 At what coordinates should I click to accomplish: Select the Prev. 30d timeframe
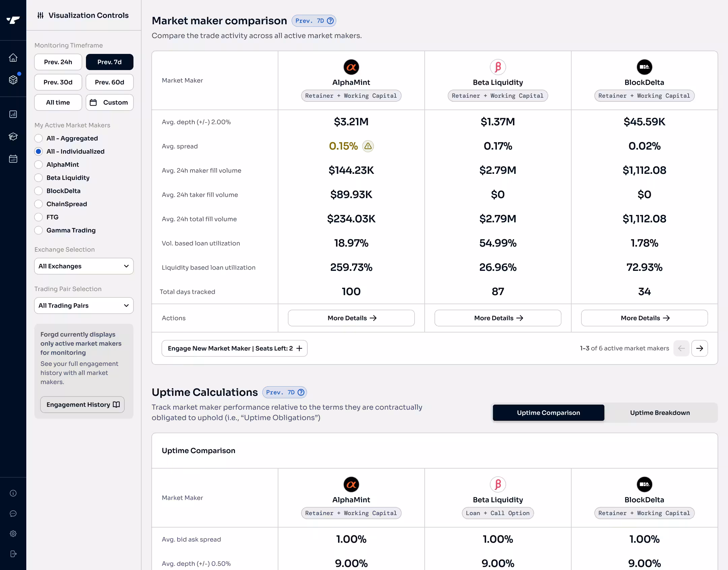point(58,82)
